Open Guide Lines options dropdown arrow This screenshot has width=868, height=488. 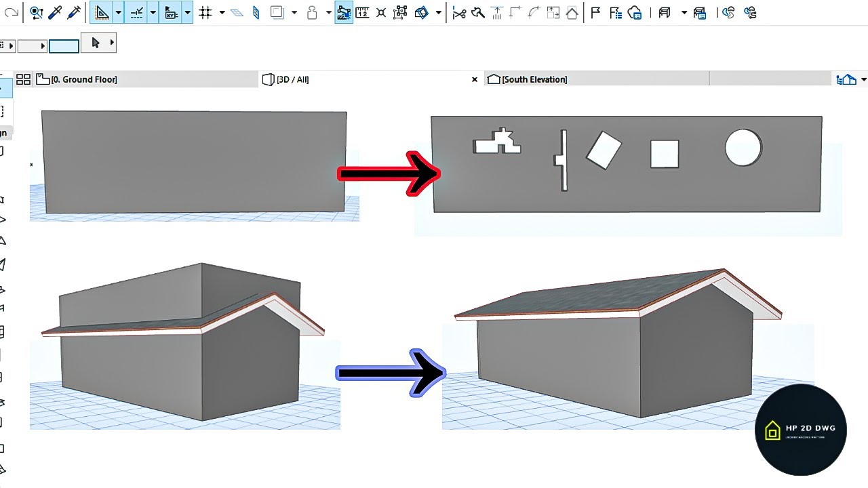click(119, 13)
